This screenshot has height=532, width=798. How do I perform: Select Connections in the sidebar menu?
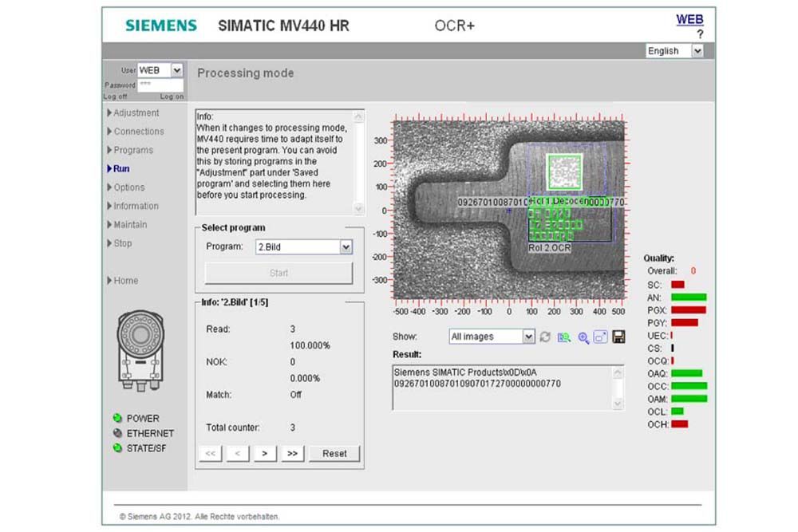[x=138, y=132]
